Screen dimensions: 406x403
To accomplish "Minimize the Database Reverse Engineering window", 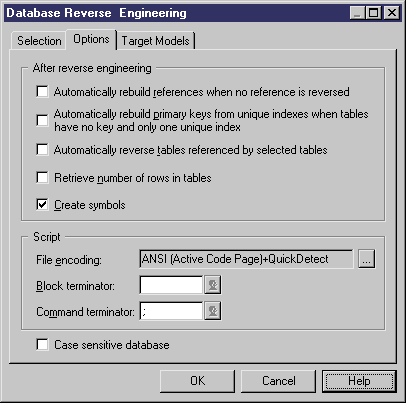I will tap(357, 13).
